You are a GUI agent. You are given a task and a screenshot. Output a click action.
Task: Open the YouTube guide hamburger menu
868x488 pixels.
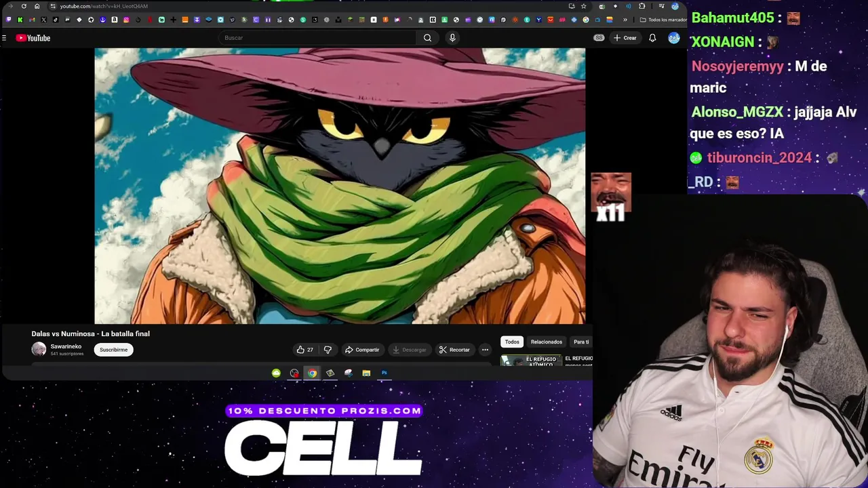[4, 38]
